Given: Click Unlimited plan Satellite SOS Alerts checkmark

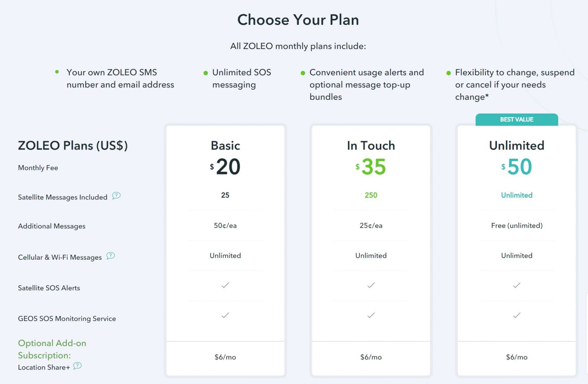Looking at the screenshot, I should 516,285.
